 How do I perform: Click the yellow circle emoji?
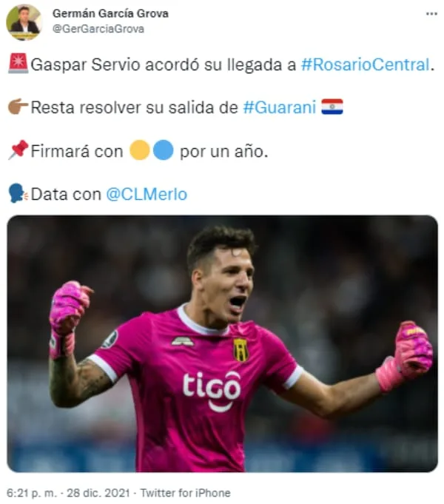(x=140, y=150)
